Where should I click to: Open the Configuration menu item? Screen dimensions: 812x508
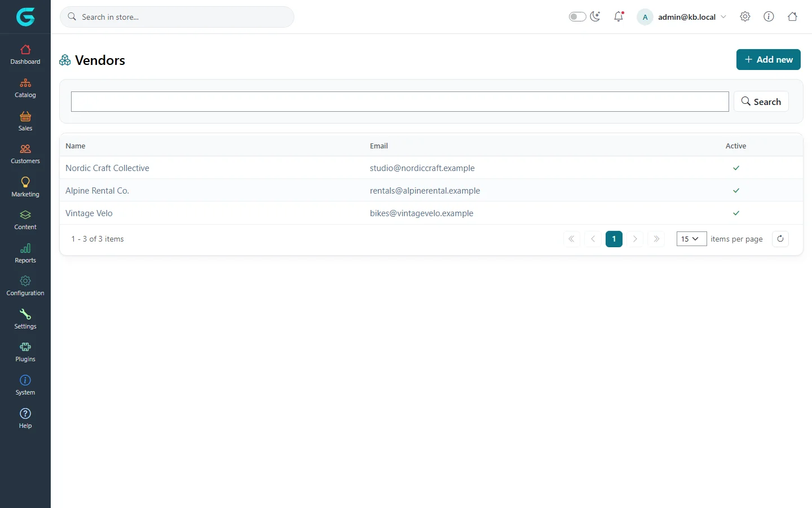(x=25, y=286)
